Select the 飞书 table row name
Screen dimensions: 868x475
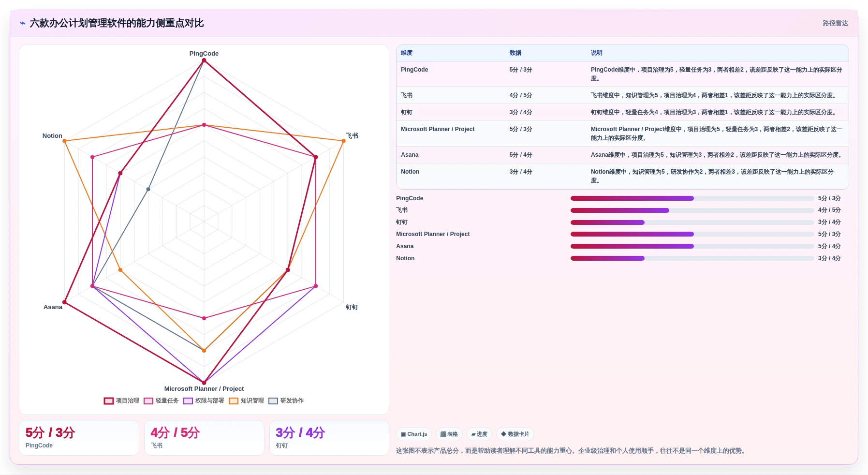point(407,95)
